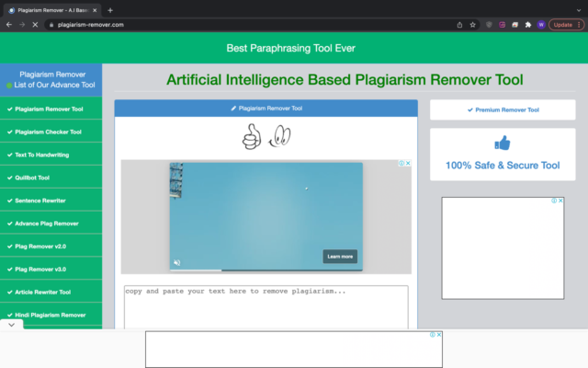Close the bottom banner ad
This screenshot has height=368, width=588.
click(439, 335)
